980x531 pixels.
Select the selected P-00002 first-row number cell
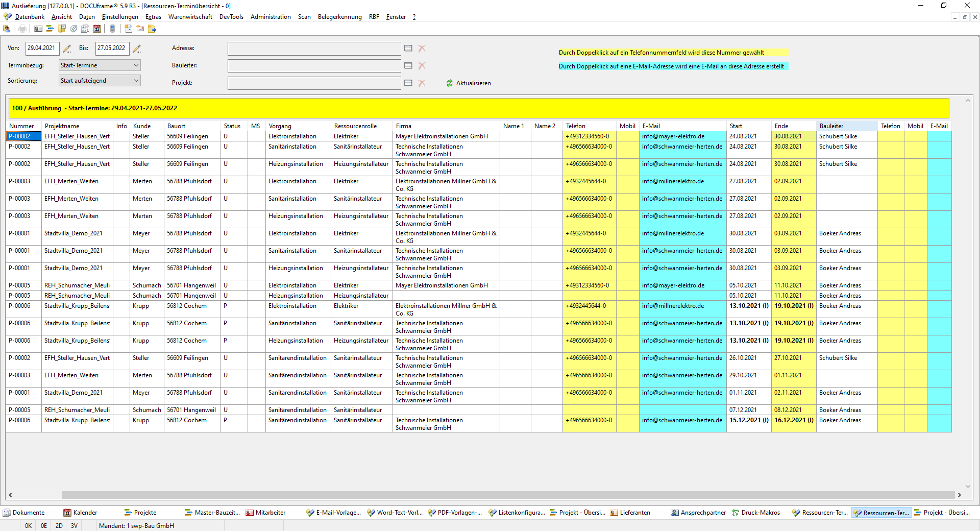pyautogui.click(x=23, y=136)
